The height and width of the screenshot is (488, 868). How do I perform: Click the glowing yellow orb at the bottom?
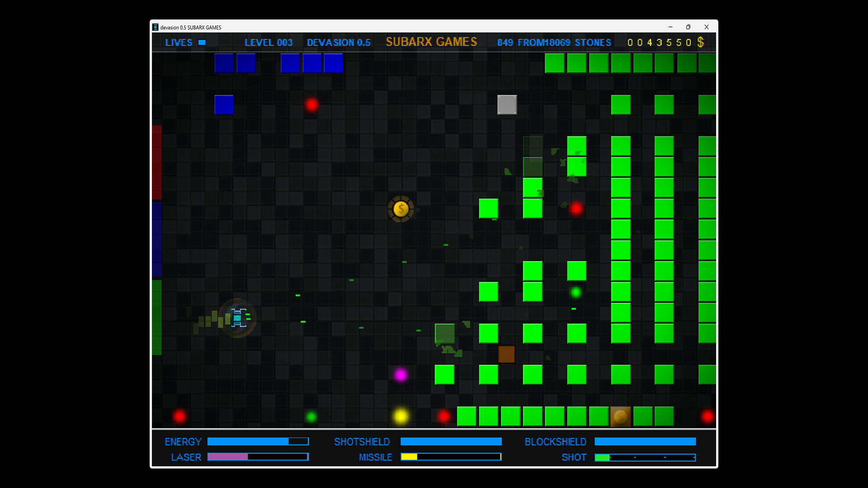click(x=401, y=416)
